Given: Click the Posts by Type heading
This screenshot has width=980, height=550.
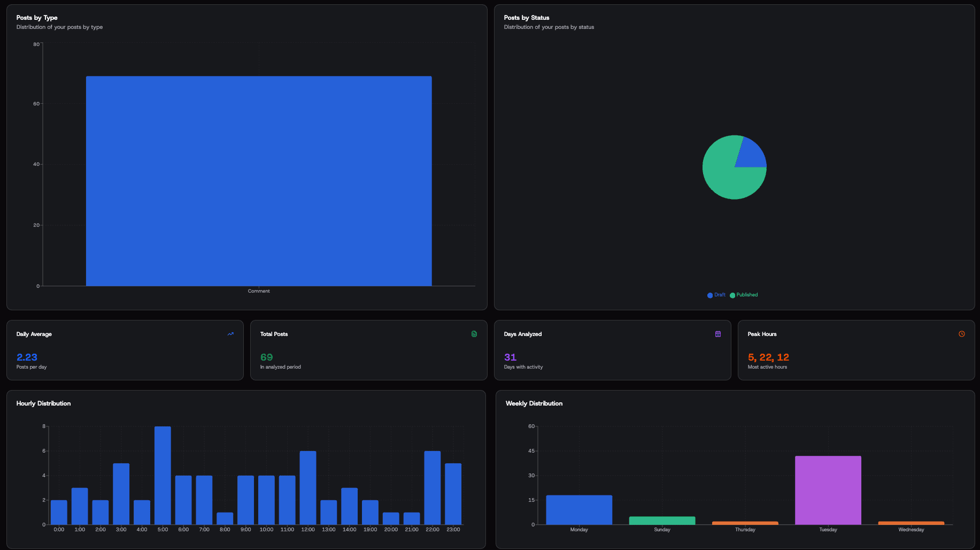Looking at the screenshot, I should click(37, 18).
